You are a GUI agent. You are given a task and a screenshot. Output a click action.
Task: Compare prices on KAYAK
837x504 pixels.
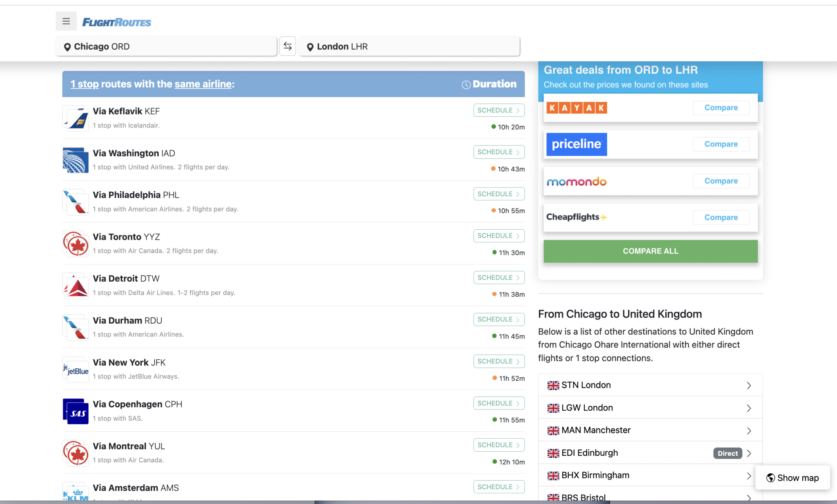pyautogui.click(x=721, y=108)
